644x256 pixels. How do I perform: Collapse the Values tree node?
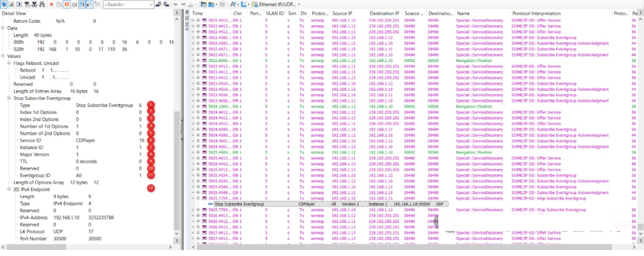click(4, 56)
